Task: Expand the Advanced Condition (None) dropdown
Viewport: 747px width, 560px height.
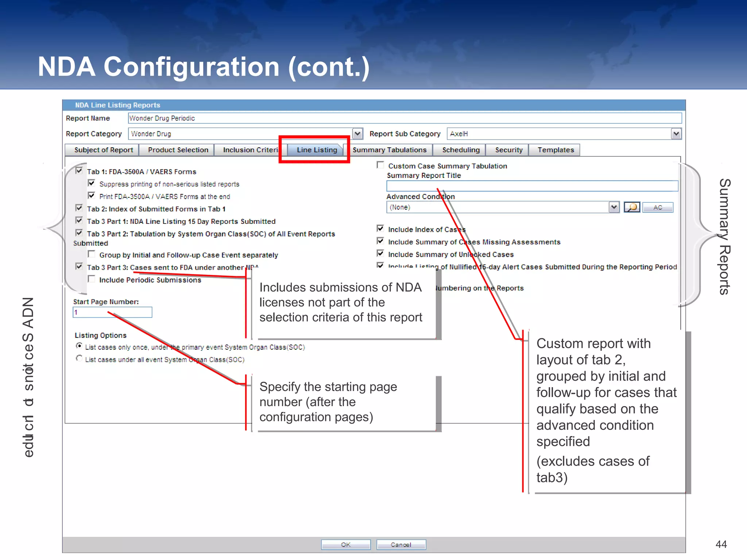Action: (x=614, y=207)
